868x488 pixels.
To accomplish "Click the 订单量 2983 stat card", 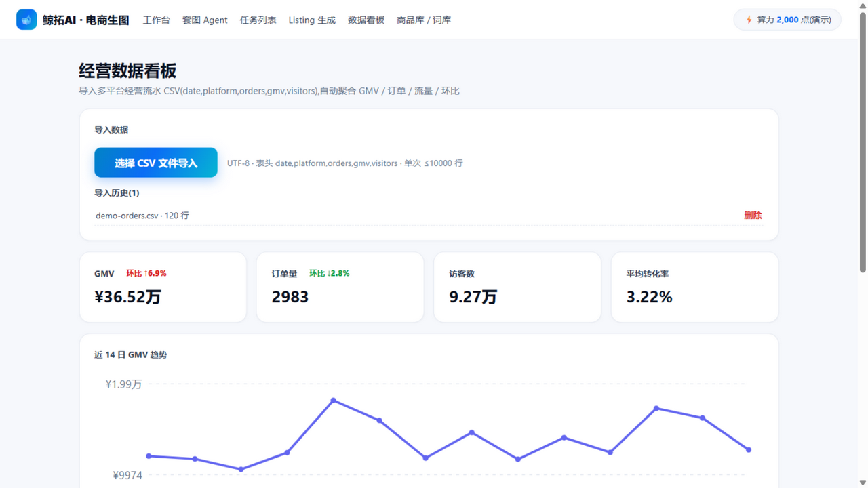I will [340, 287].
